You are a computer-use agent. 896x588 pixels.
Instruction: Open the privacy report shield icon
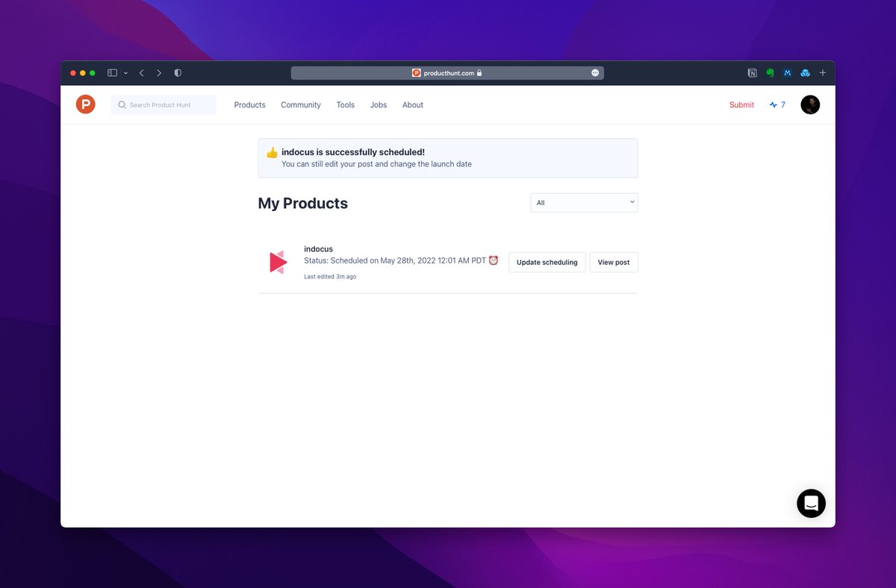pos(178,73)
